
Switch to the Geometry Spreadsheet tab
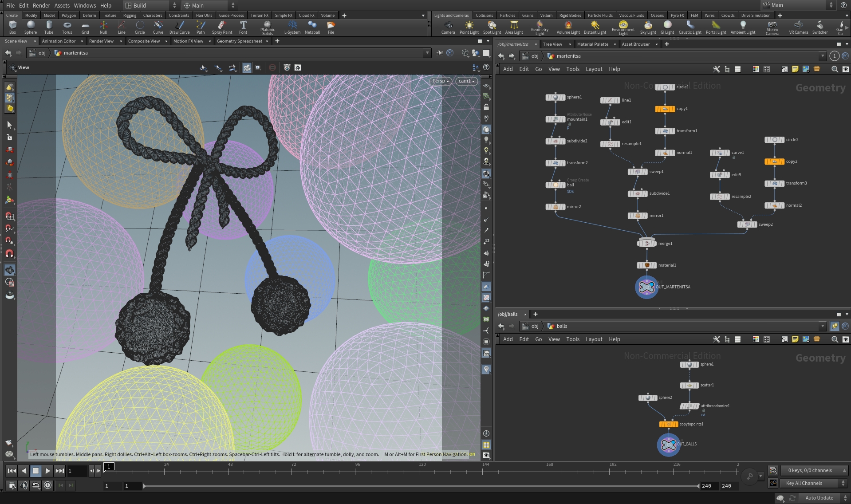coord(240,41)
